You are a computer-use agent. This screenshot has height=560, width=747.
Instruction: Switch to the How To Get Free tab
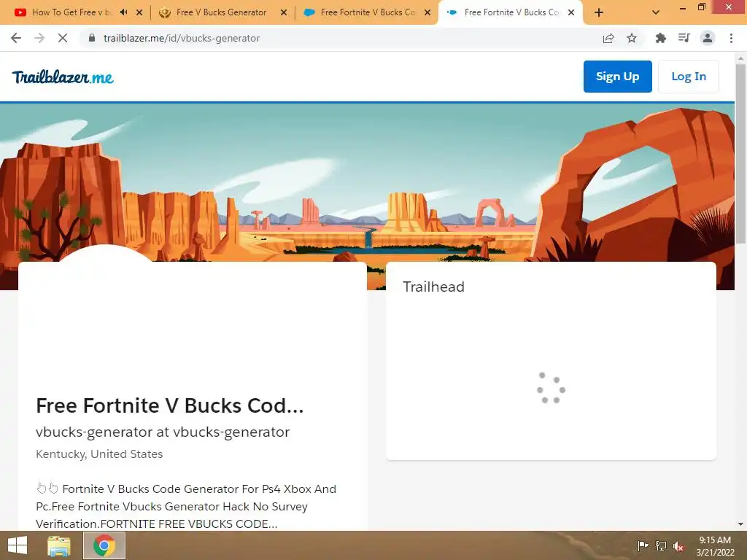pos(71,12)
